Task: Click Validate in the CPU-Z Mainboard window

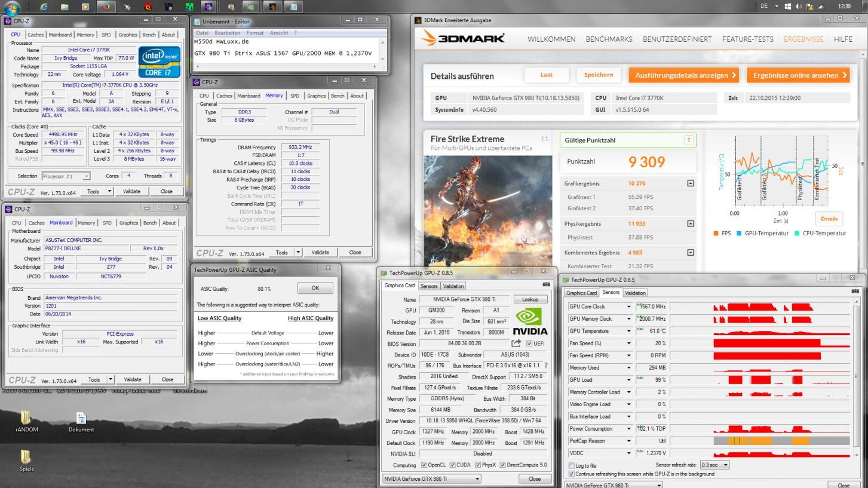Action: tap(132, 380)
